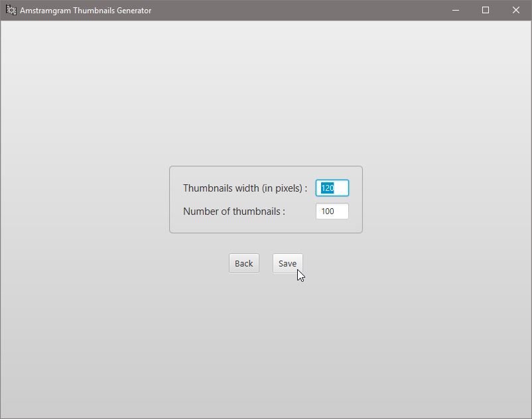Click the 'Number of thumbnails :' label
This screenshot has width=532, height=419.
234,211
